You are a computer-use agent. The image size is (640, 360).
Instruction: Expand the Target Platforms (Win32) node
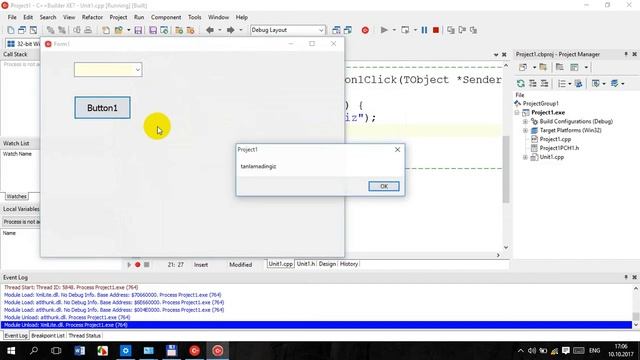click(x=525, y=131)
